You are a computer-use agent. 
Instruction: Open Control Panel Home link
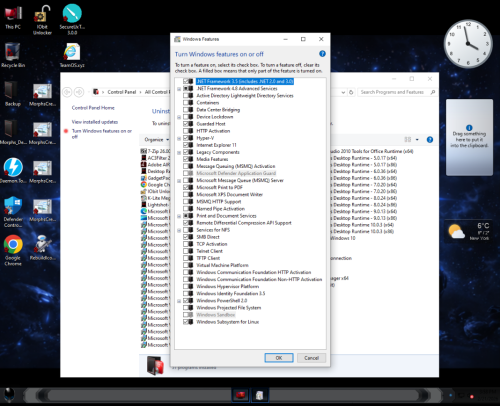[93, 108]
